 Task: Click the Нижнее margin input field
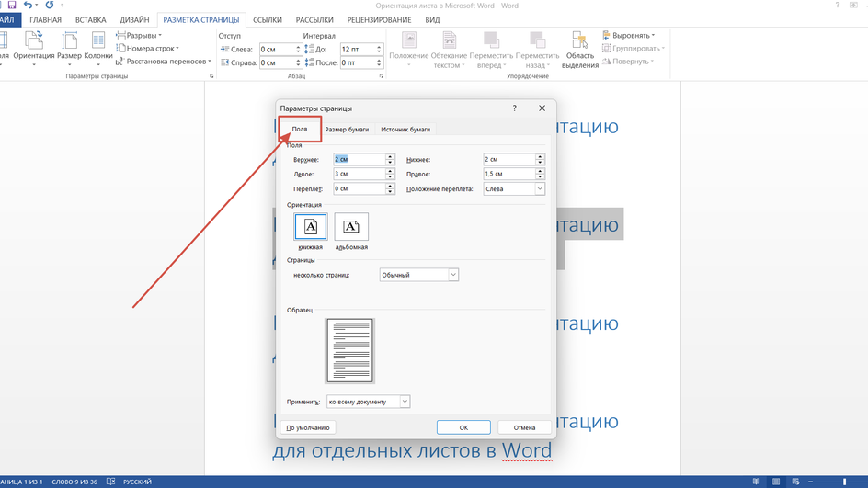508,159
